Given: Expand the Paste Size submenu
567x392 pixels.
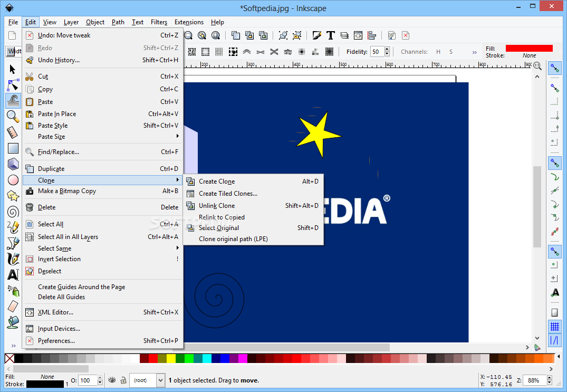Looking at the screenshot, I should 103,136.
